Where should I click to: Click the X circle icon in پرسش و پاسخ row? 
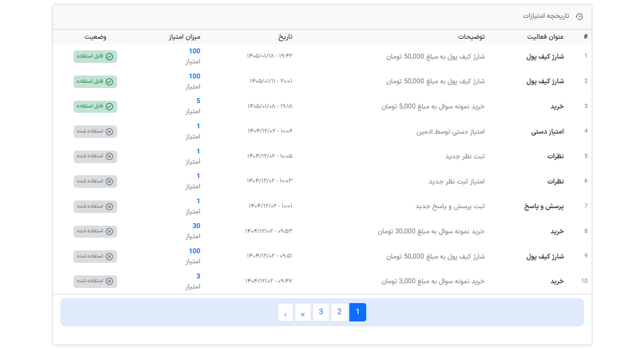click(x=109, y=207)
